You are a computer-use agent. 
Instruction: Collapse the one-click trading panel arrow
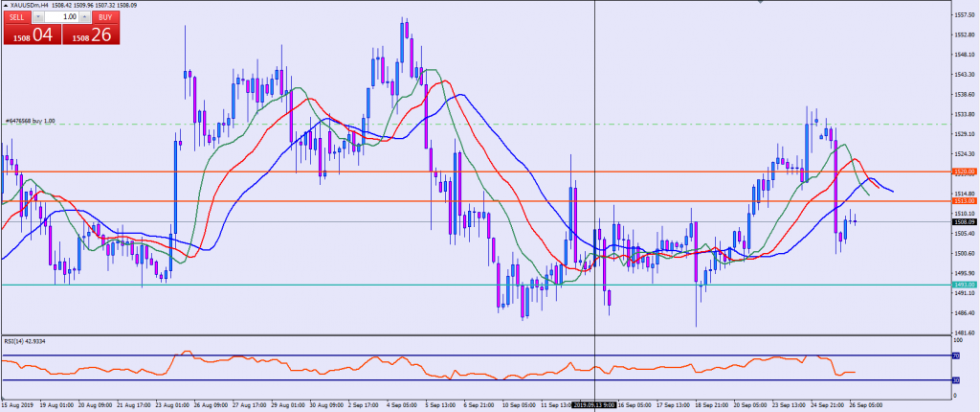[x=5, y=5]
